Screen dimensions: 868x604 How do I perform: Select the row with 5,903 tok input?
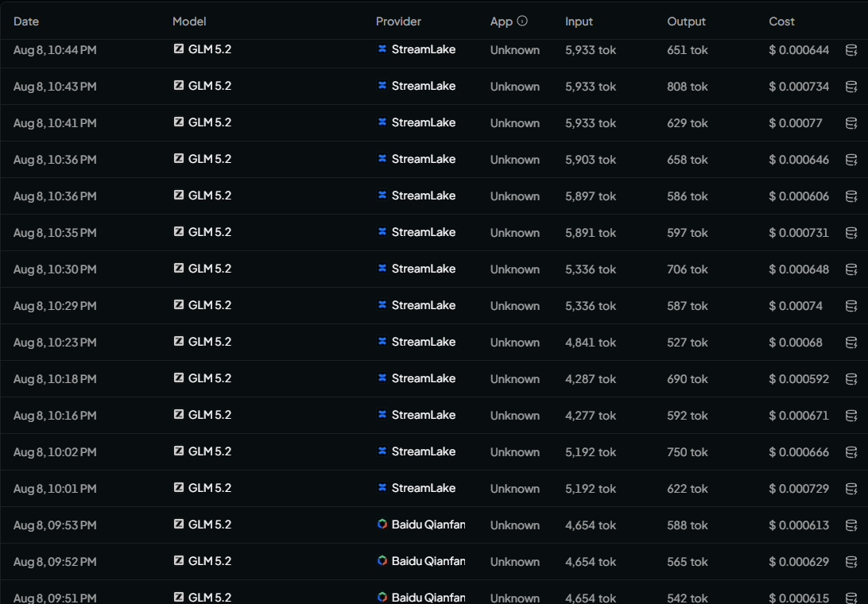(x=434, y=160)
